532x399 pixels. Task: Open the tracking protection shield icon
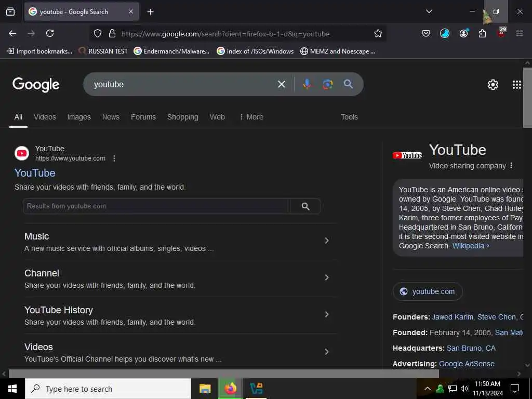click(x=98, y=33)
